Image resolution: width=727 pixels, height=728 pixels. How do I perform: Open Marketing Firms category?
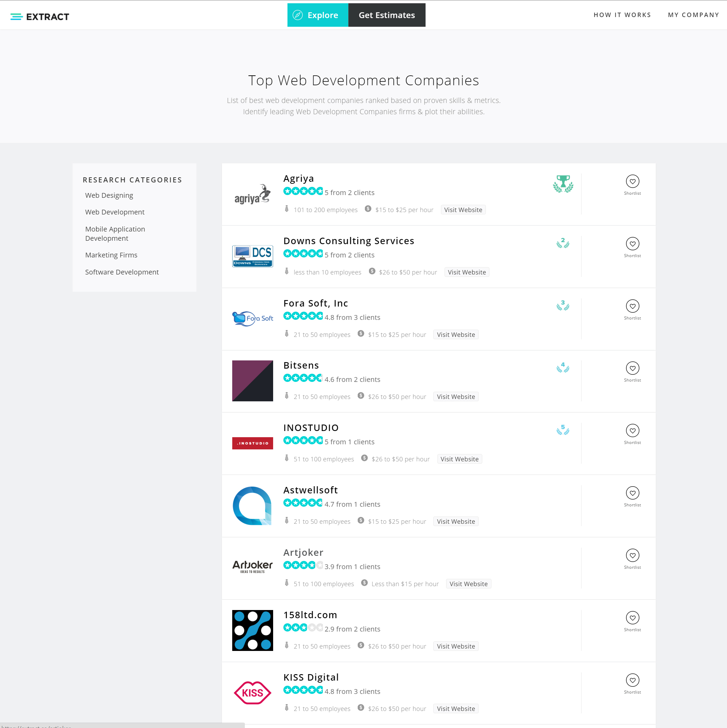click(x=111, y=255)
